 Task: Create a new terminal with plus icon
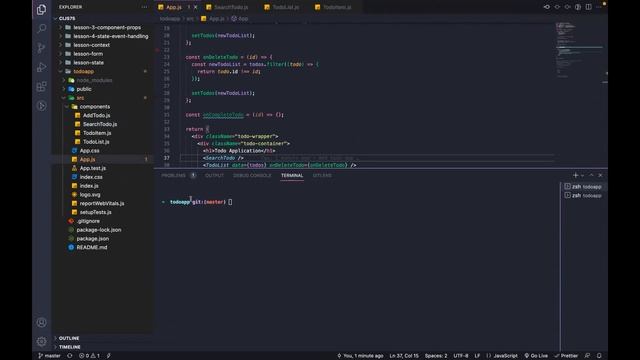(x=576, y=175)
